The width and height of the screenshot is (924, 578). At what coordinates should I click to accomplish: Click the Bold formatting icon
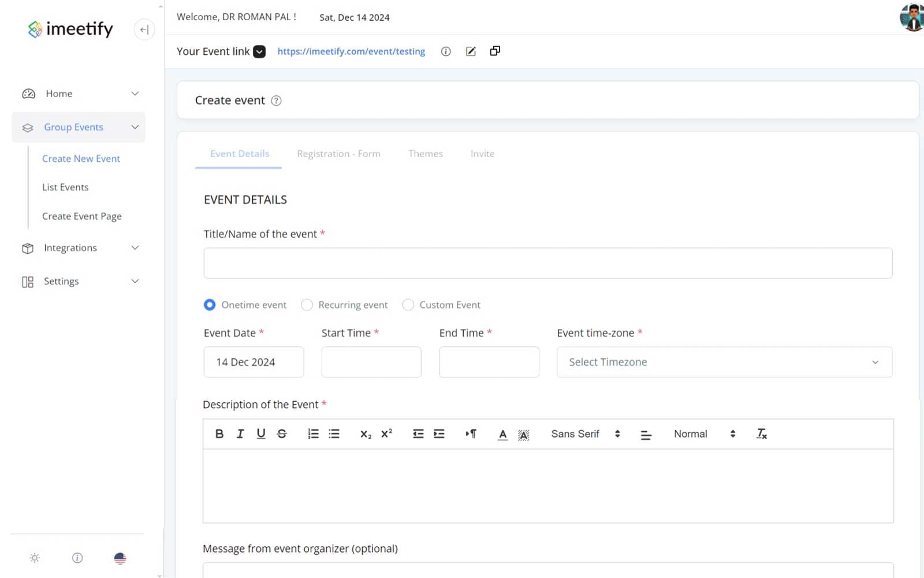point(219,433)
